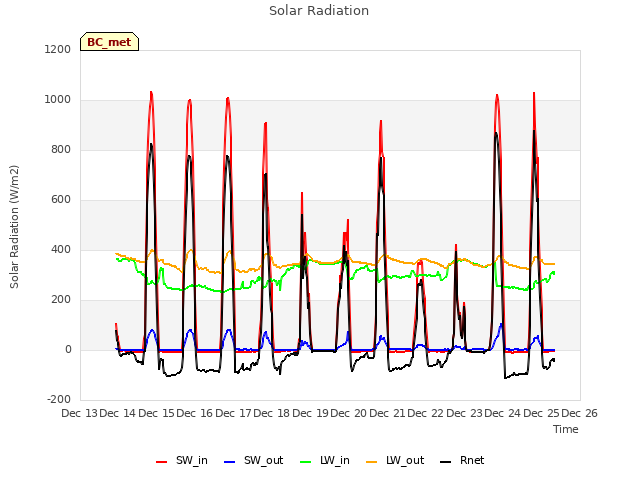Click the Dec 17 x-axis tick label
640x480 pixels.
click(234, 413)
